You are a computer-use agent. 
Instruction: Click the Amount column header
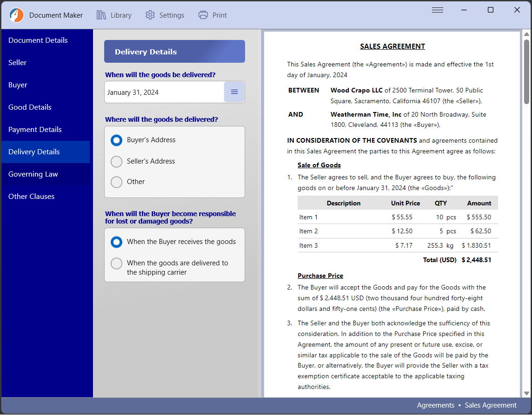pos(479,203)
